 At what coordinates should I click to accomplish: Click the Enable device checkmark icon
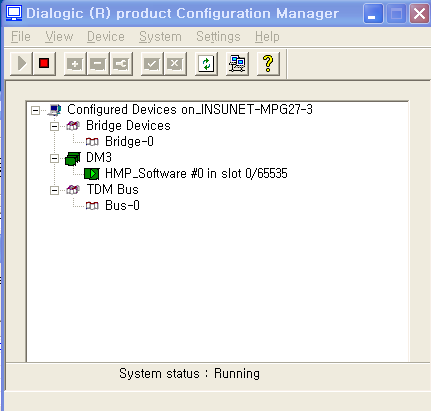(x=152, y=63)
